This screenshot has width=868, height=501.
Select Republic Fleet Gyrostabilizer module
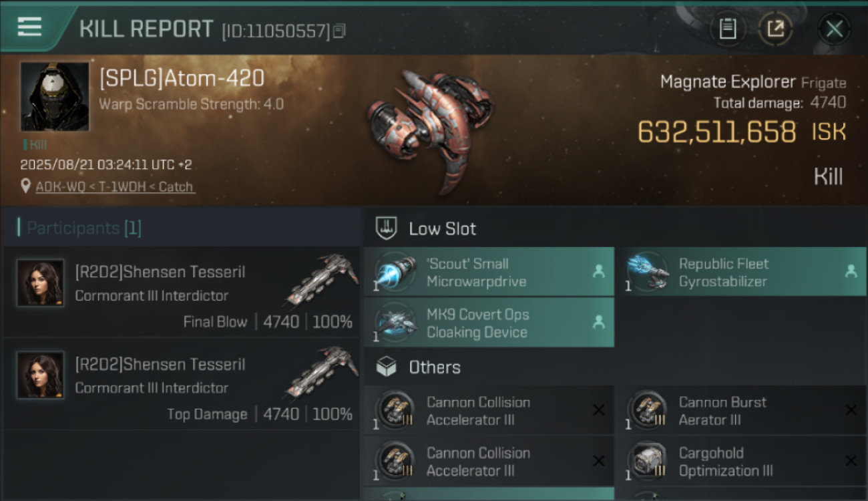(x=741, y=272)
